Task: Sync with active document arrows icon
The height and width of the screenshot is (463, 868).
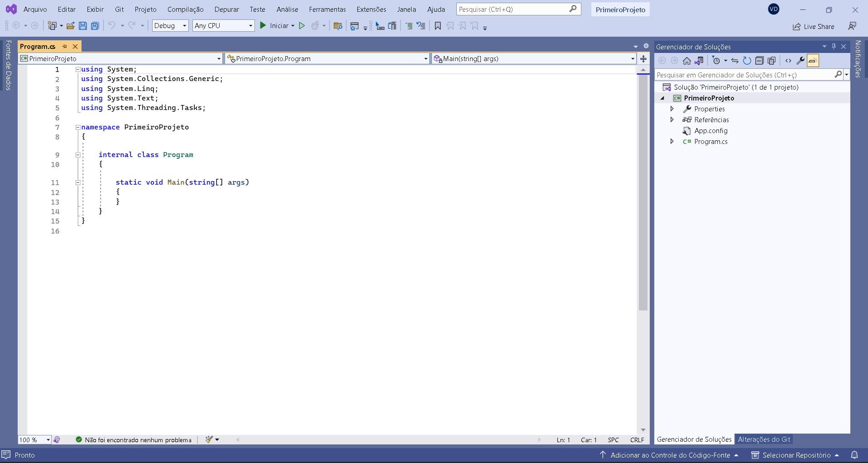Action: coord(735,61)
